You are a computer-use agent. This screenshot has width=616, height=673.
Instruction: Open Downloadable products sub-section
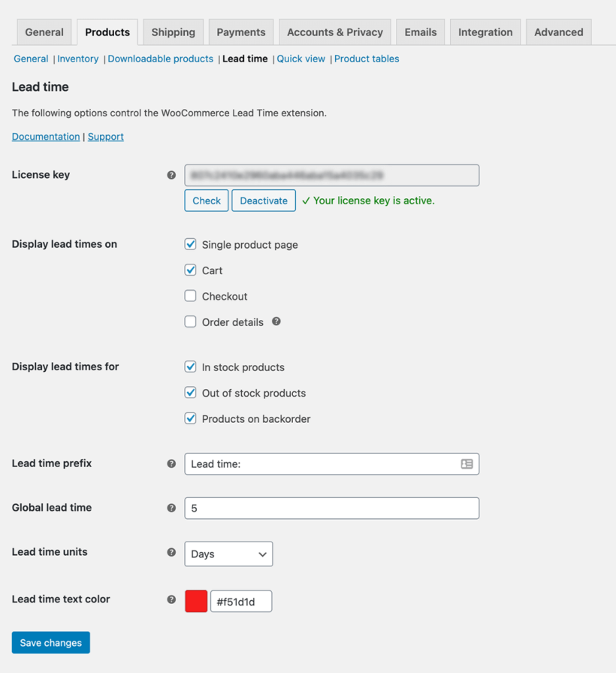pos(161,59)
